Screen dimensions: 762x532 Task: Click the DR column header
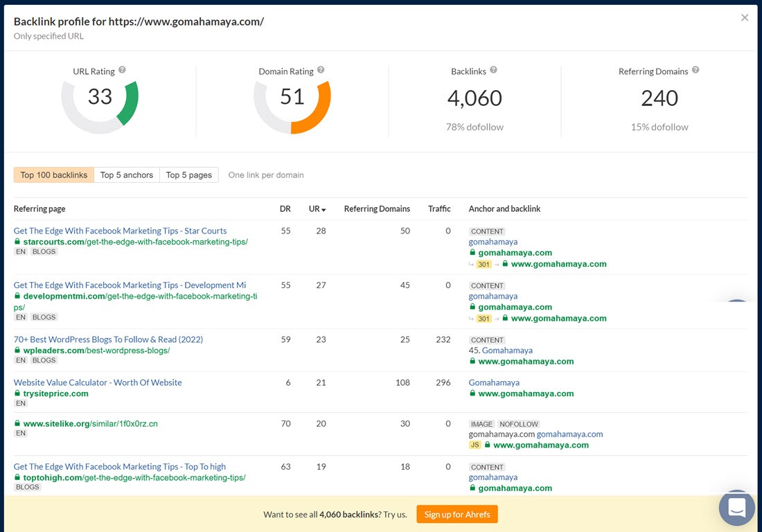tap(285, 209)
